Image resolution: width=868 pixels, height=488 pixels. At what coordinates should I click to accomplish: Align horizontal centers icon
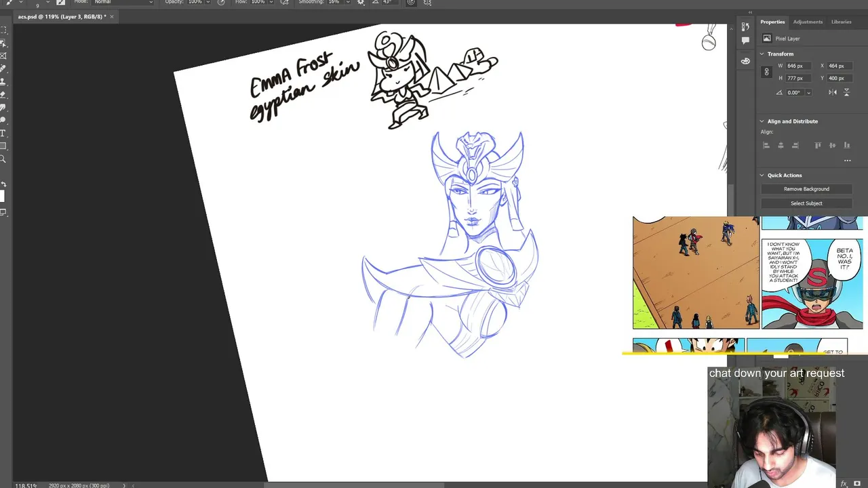click(x=781, y=145)
